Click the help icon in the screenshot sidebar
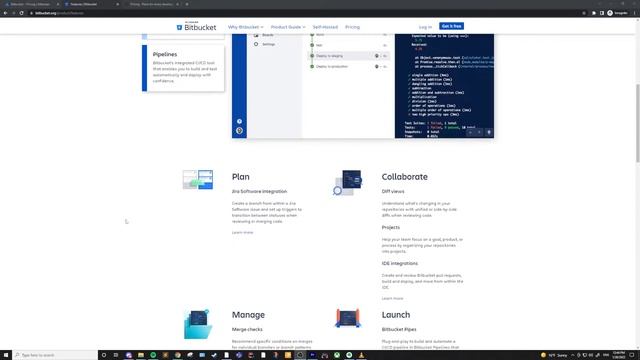The height and width of the screenshot is (360, 640). pos(239,121)
